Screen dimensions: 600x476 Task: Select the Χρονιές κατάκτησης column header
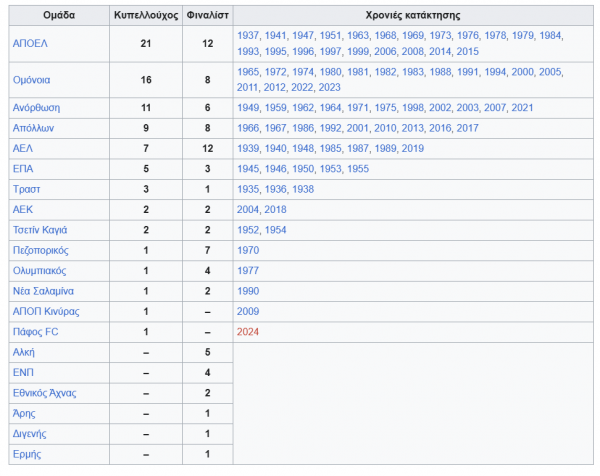pos(413,15)
